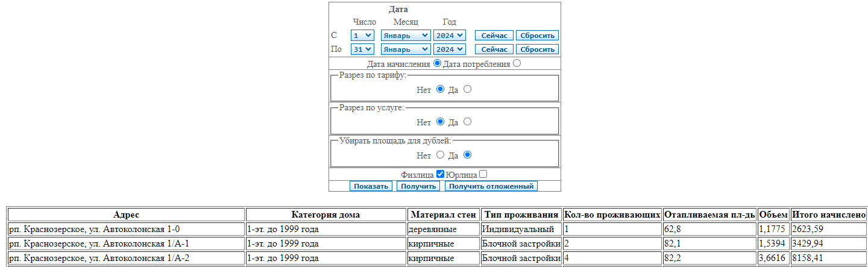Uncheck the 'Физлица' checkbox
This screenshot has width=868, height=267.
click(440, 174)
